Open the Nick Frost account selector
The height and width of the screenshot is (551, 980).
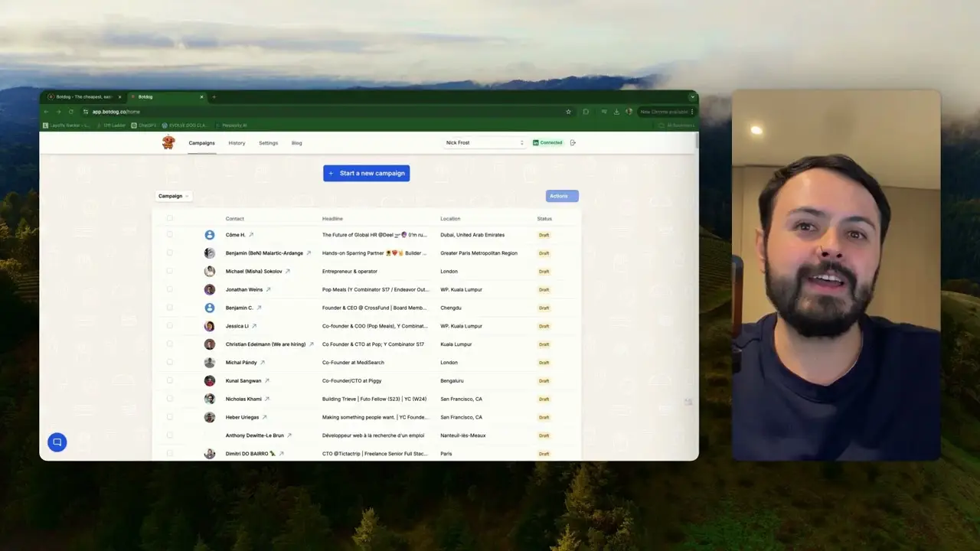[485, 143]
